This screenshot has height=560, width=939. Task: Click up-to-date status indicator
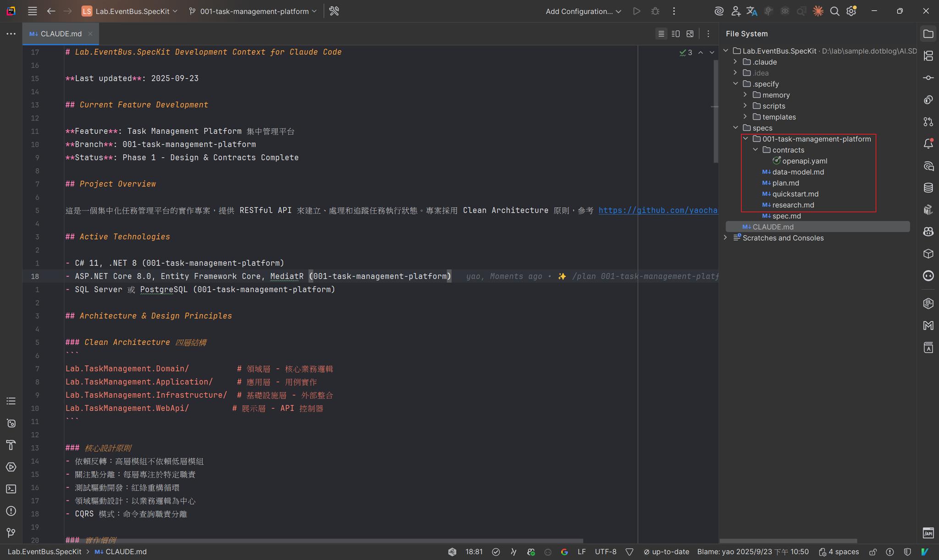666,552
